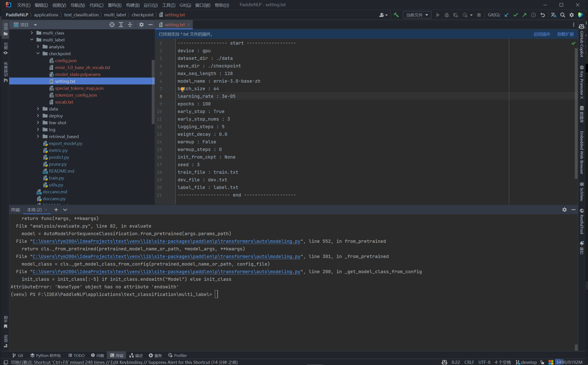Click 忽略扩展 link in banner

pos(565,34)
